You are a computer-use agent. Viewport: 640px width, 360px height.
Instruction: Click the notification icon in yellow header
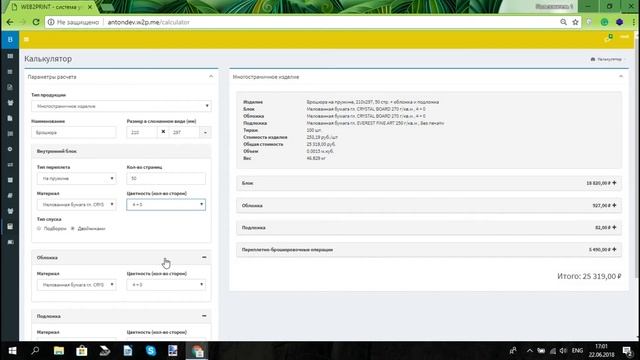coord(608,38)
